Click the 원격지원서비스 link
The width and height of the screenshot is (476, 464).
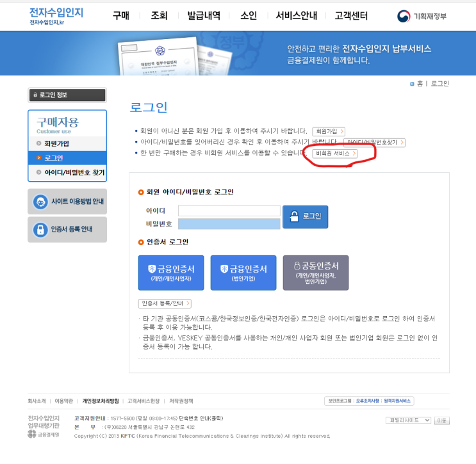coord(397,401)
